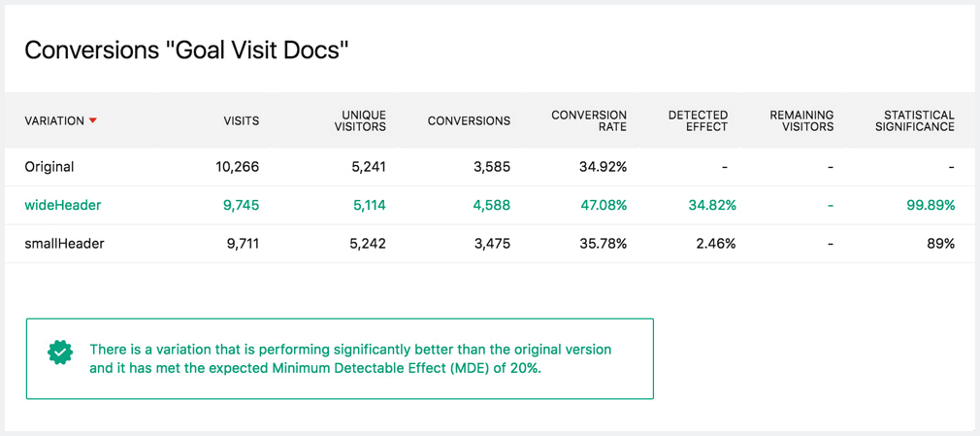Screen dimensions: 980x436
Task: Open the smallHeader variation row
Action: (x=64, y=244)
